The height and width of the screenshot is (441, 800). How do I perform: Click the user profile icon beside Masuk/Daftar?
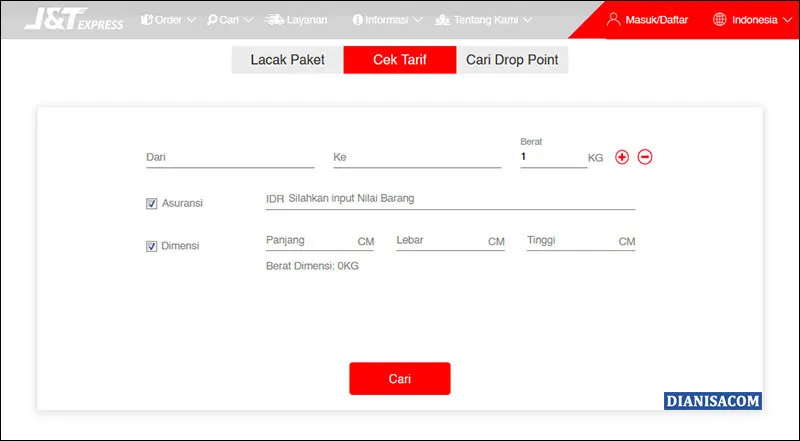613,19
